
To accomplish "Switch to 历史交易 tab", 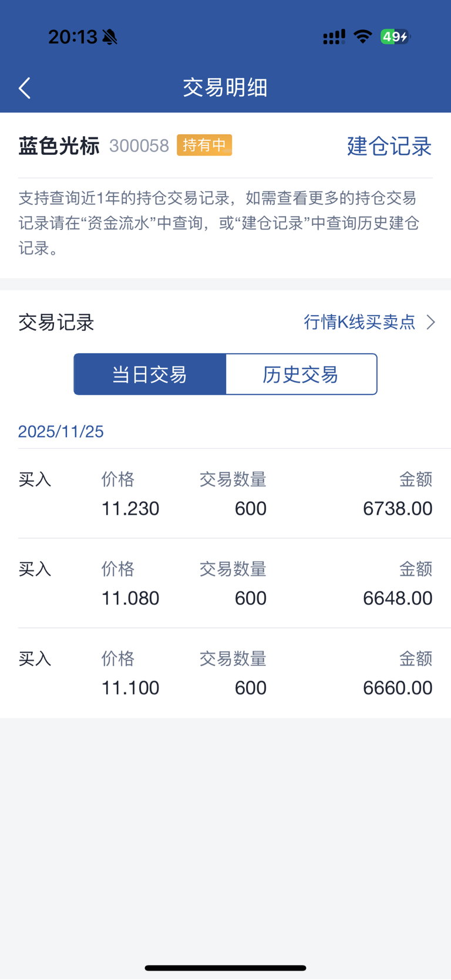I will click(301, 374).
